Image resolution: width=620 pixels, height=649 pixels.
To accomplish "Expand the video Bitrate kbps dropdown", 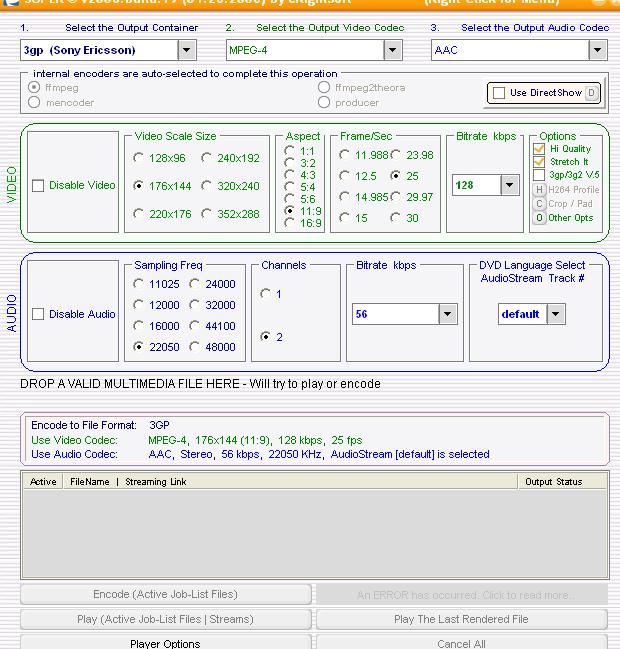I will coord(509,185).
